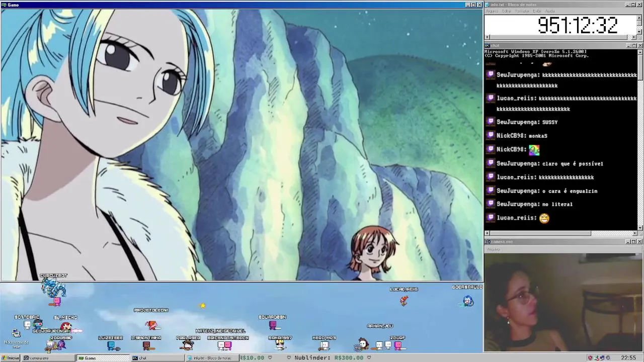Image resolution: width=644 pixels, height=362 pixels.
Task: Click Meus locais de rede desktop icon
Action: (x=16, y=338)
